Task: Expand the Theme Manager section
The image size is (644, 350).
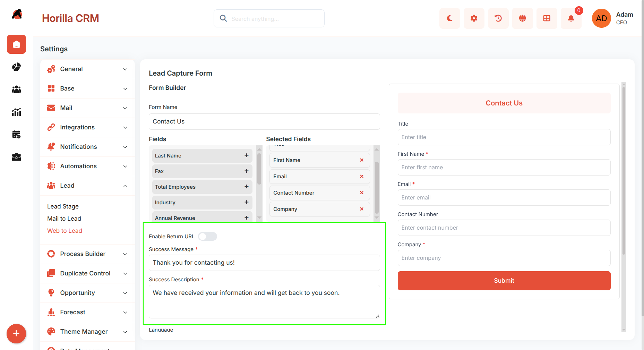Action: coord(87,332)
